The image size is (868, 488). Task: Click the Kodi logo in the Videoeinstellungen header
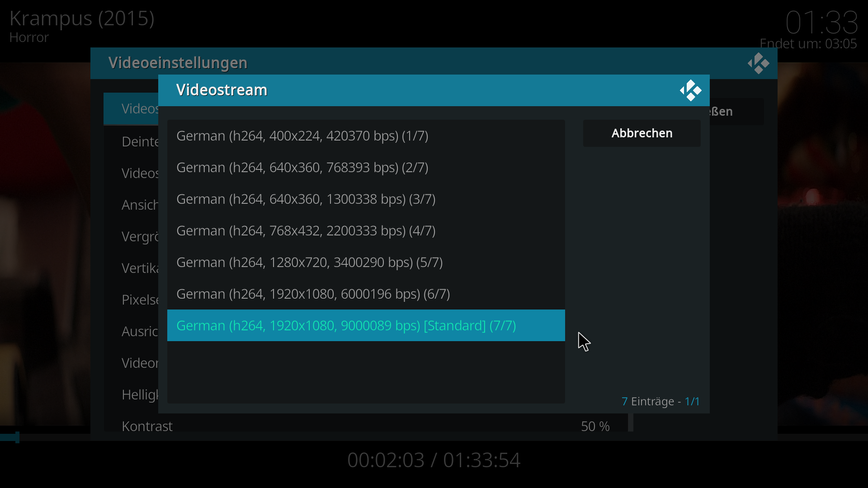[x=758, y=63]
